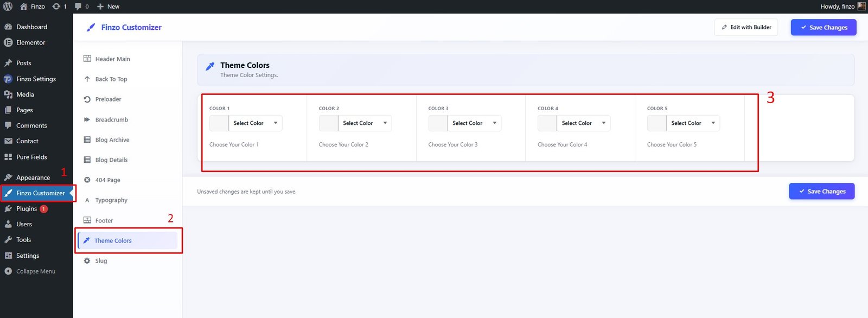Click the Users icon in sidebar
This screenshot has width=868, height=318.
point(8,224)
